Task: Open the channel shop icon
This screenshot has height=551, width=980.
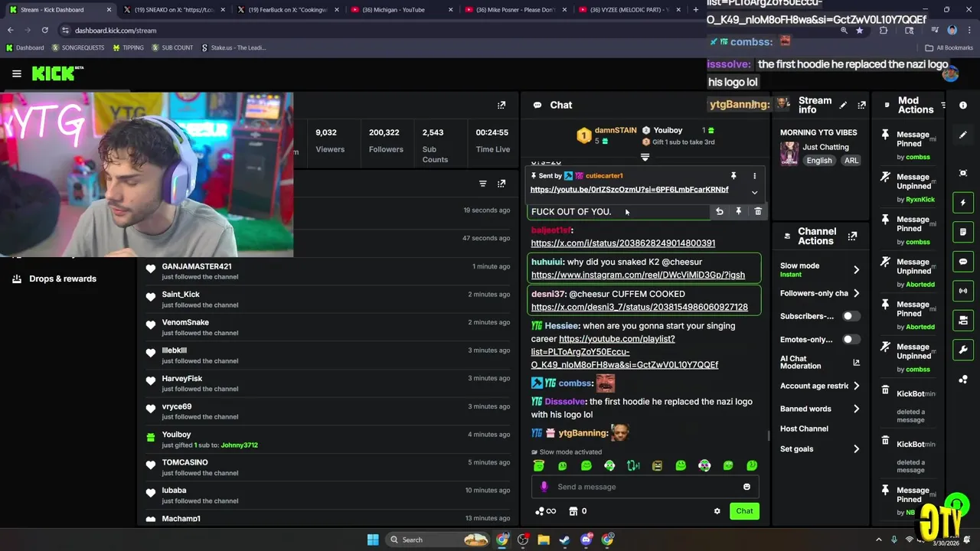Action: (573, 511)
